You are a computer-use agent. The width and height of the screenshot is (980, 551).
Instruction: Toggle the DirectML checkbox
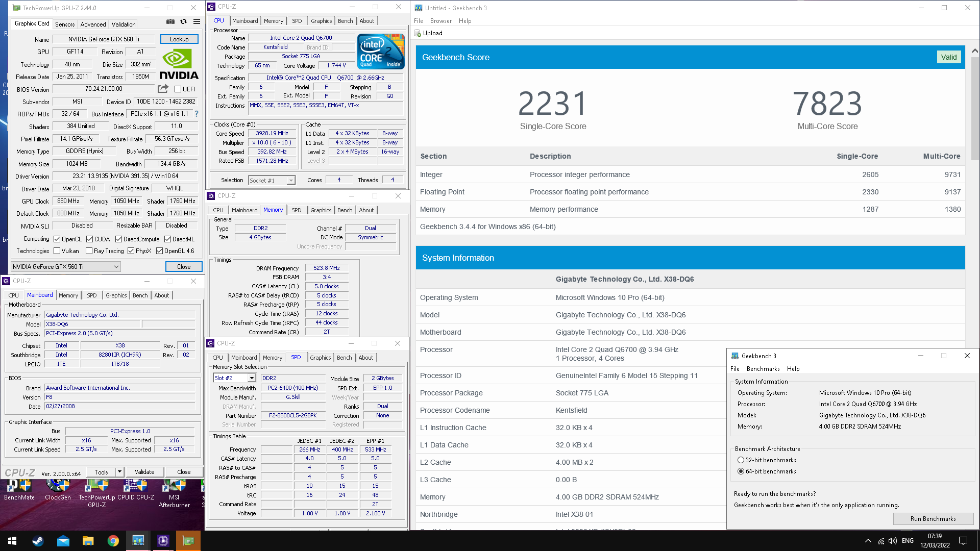(x=167, y=239)
